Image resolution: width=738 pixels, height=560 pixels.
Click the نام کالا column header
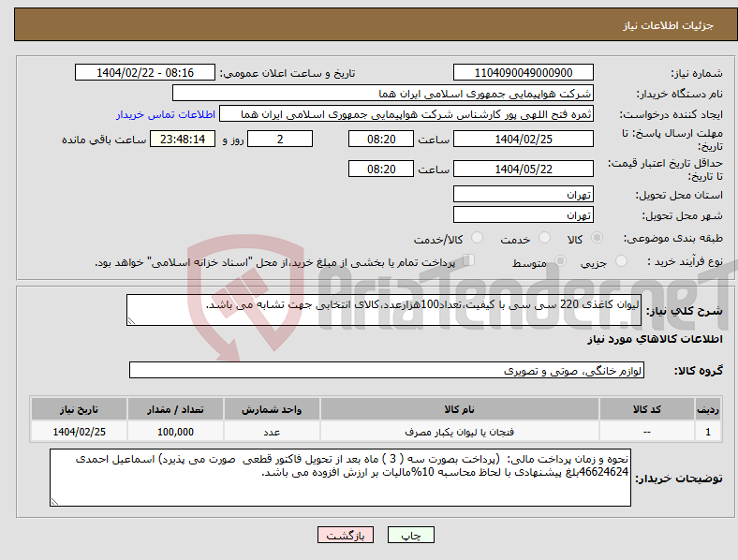click(459, 409)
